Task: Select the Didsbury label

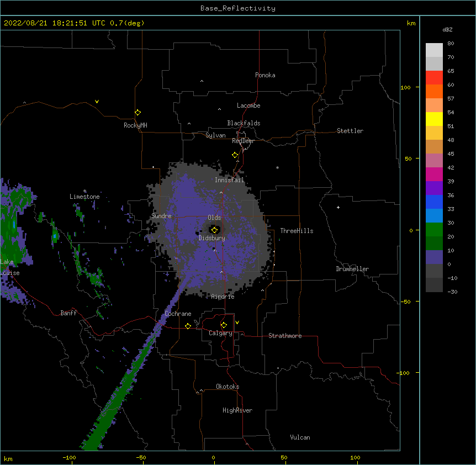Action: coord(212,238)
